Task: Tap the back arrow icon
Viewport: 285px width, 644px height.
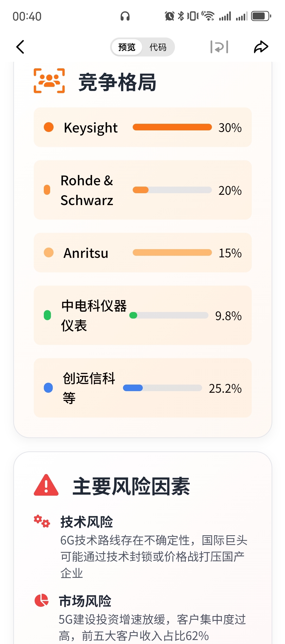Action: pyautogui.click(x=20, y=47)
